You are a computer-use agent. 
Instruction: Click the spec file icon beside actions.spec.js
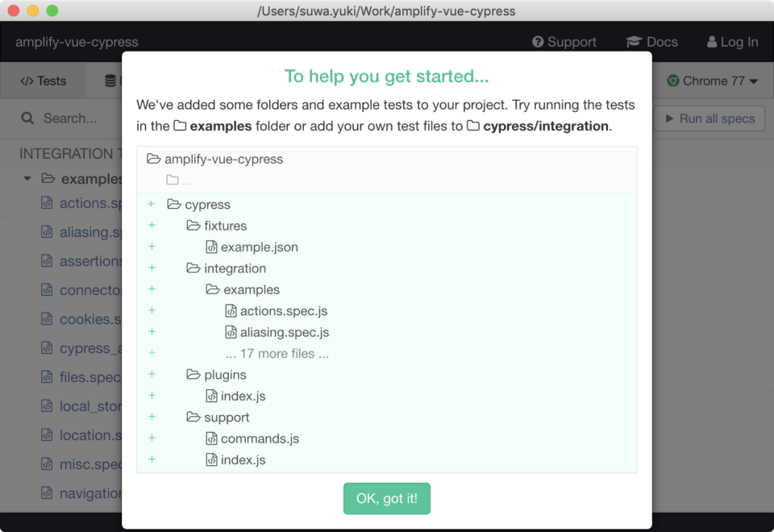tap(47, 203)
